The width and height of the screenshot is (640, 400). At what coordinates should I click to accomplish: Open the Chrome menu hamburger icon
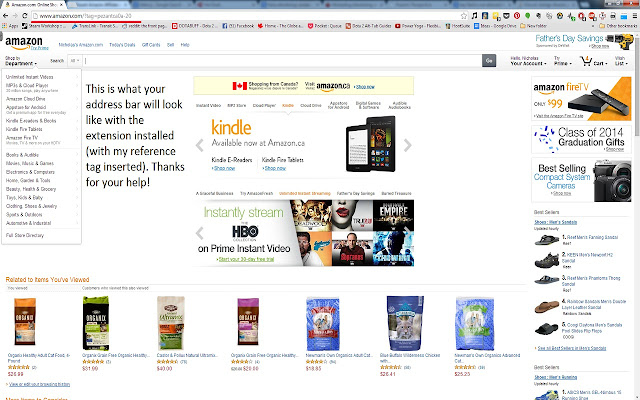tap(635, 16)
